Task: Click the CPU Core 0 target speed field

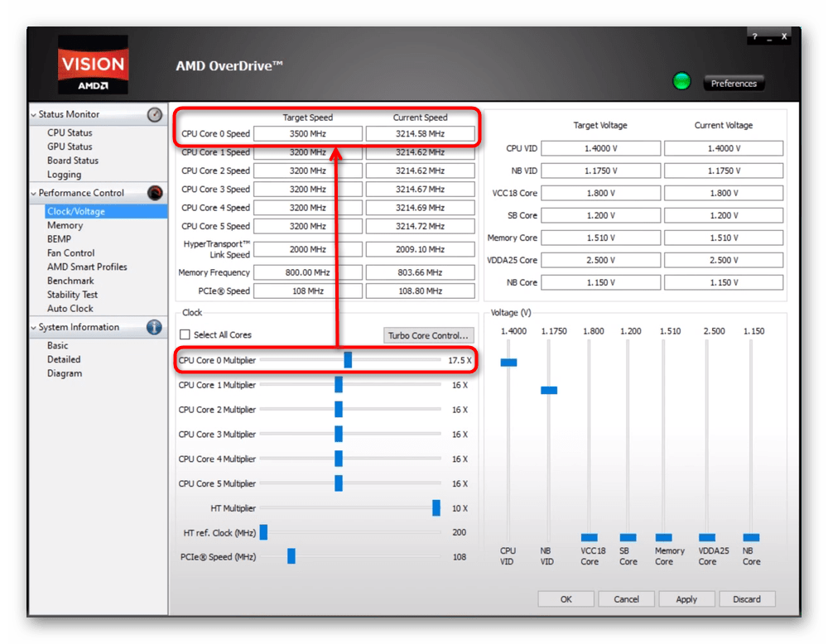Action: pyautogui.click(x=307, y=134)
